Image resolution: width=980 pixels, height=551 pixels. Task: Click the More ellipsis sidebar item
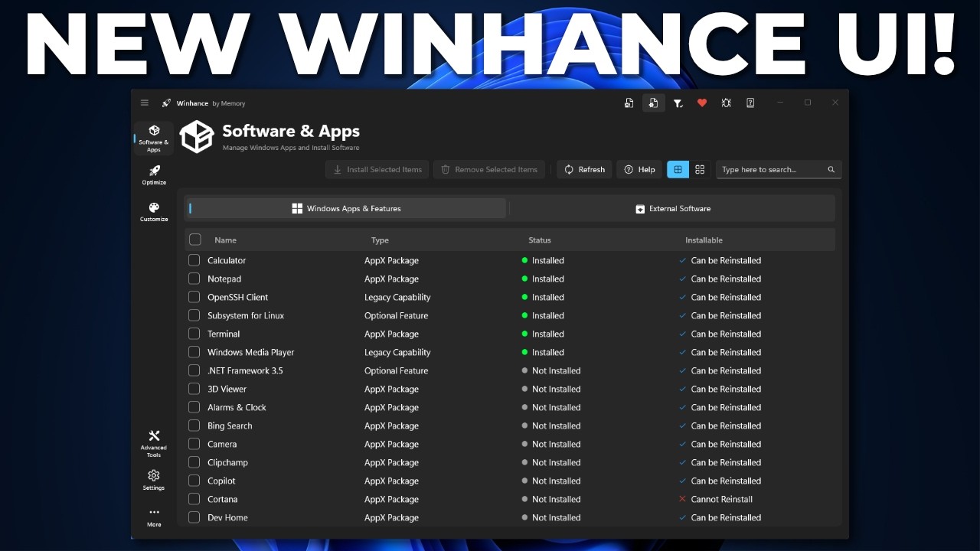[x=154, y=517]
